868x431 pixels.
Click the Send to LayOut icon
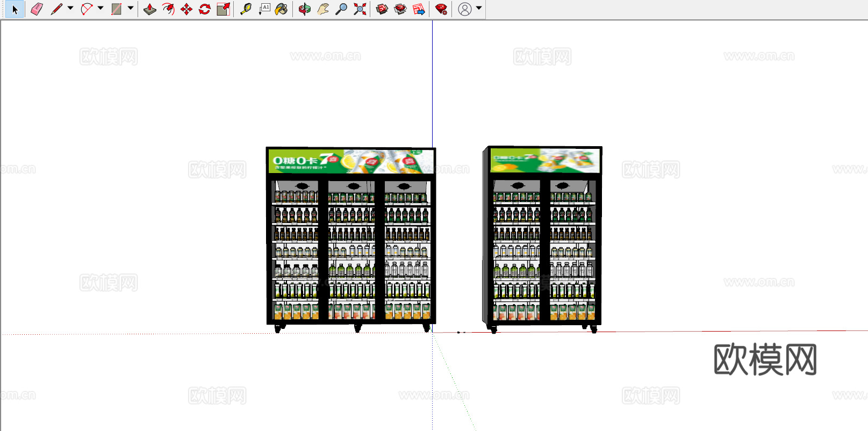click(x=419, y=9)
